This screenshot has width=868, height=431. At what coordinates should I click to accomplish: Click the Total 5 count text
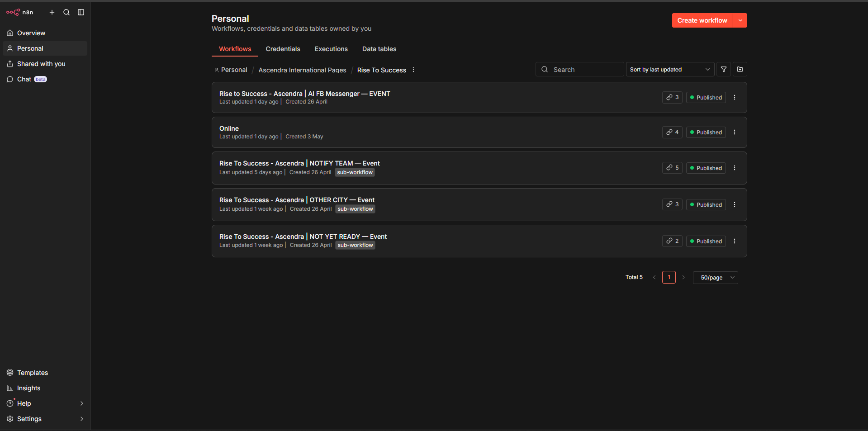[634, 277]
